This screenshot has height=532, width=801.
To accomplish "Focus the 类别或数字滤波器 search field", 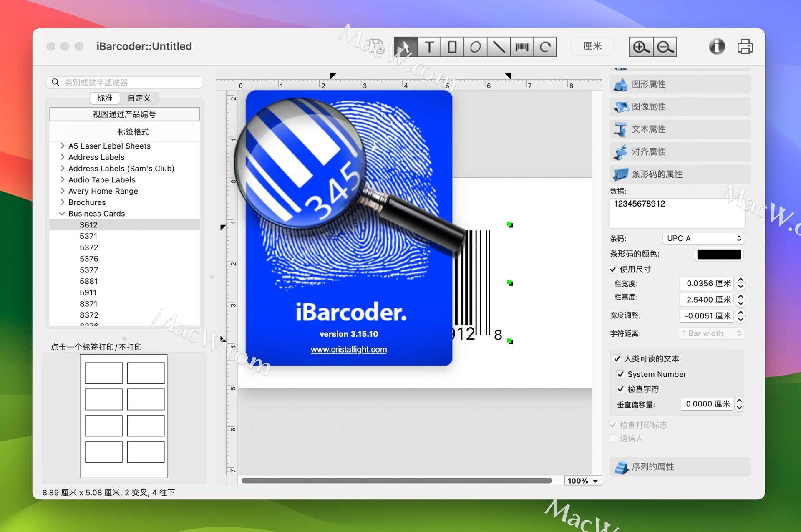I will click(x=124, y=82).
